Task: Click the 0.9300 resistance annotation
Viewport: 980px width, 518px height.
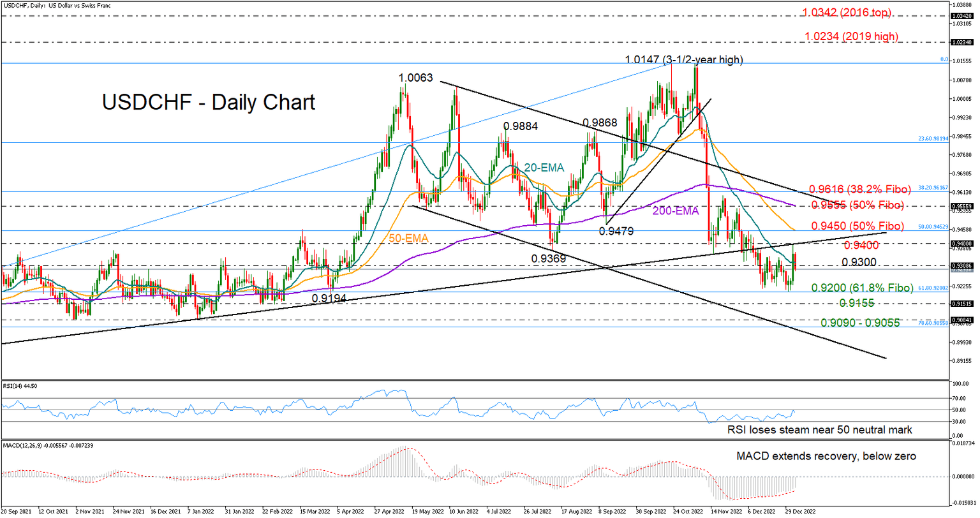Action: point(858,262)
